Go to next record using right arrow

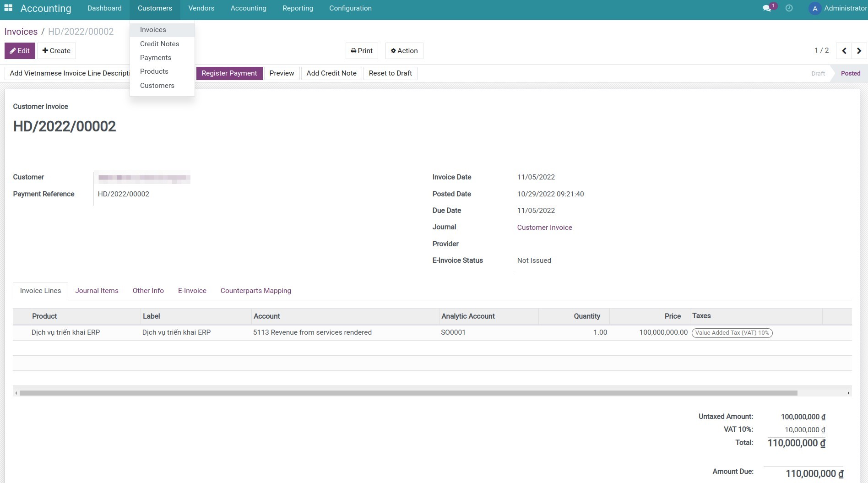pyautogui.click(x=859, y=50)
